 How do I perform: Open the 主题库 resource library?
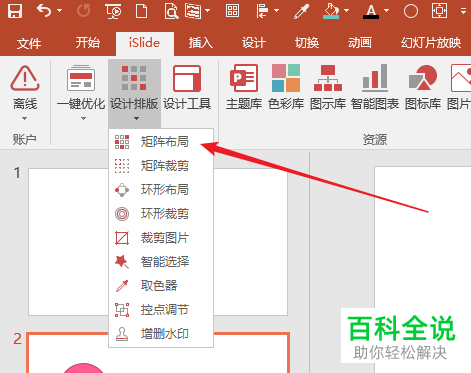[244, 88]
